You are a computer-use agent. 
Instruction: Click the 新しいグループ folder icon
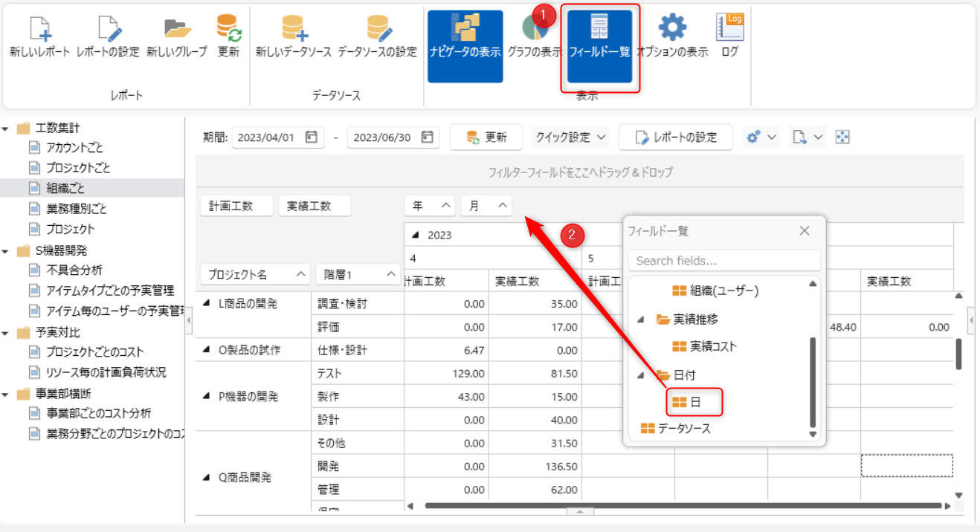176,30
